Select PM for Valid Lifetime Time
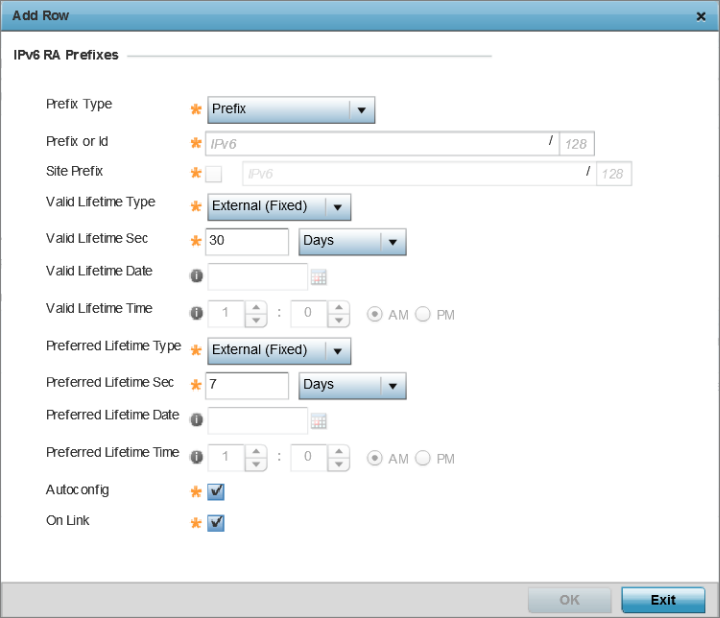Image resolution: width=720 pixels, height=618 pixels. tap(423, 314)
